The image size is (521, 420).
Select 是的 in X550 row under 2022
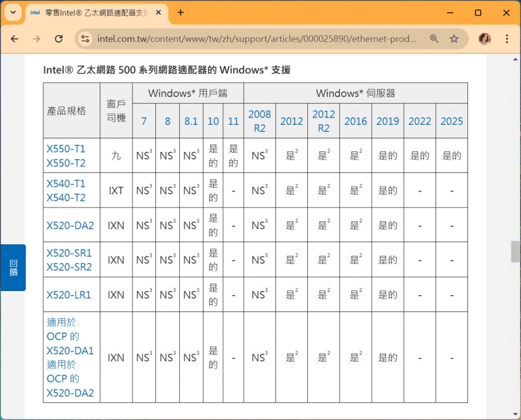pyautogui.click(x=420, y=155)
